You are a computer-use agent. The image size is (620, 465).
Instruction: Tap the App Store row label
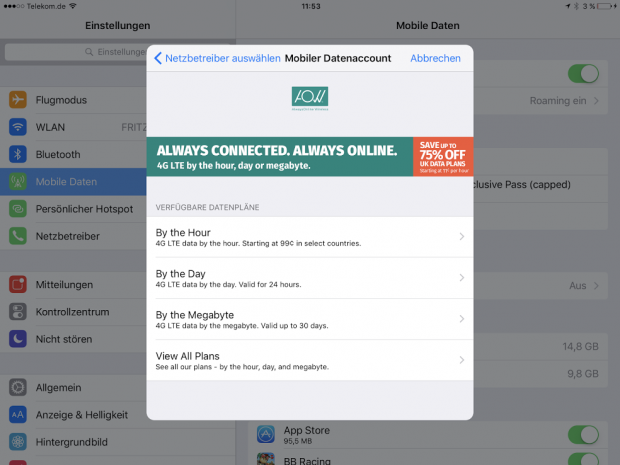306,430
